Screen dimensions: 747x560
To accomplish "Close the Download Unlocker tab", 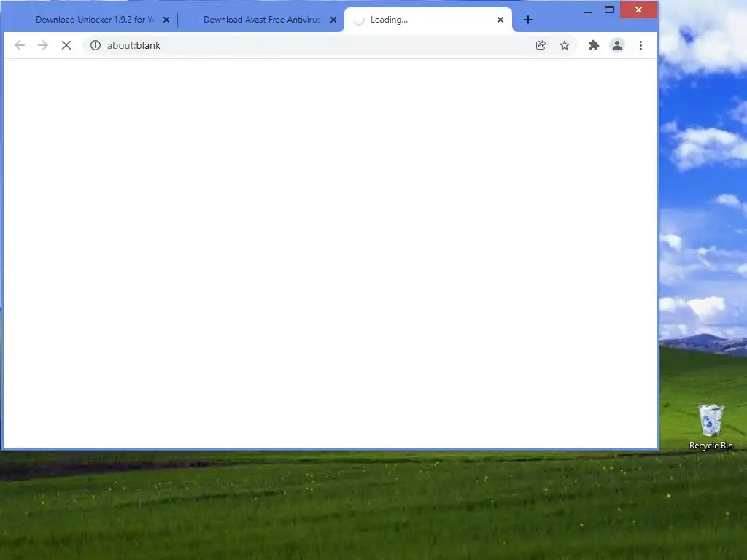I will point(166,20).
